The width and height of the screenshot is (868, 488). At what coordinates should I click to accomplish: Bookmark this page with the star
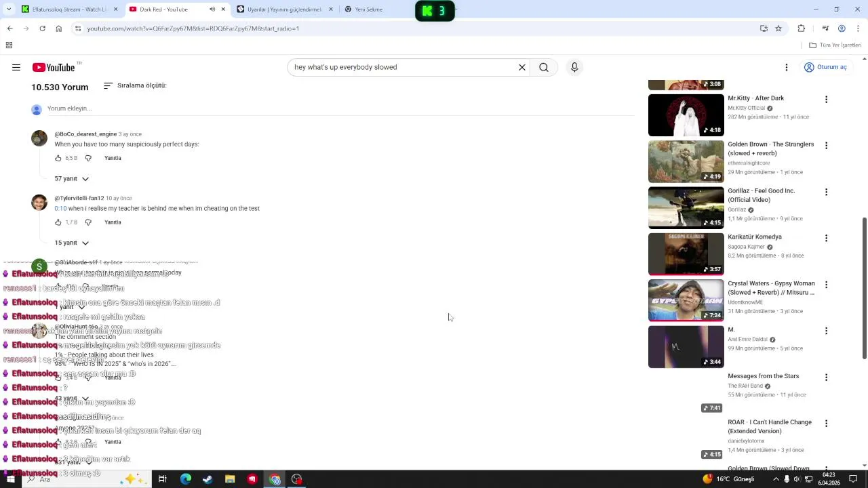[778, 28]
